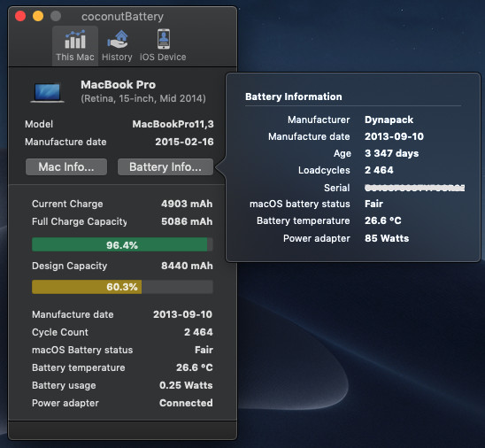Select the 0.25 Watts battery usage value
This screenshot has height=448, width=485.
186,385
